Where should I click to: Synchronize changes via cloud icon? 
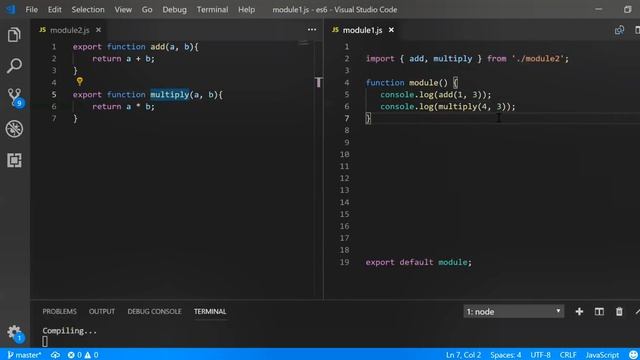pos(56,355)
